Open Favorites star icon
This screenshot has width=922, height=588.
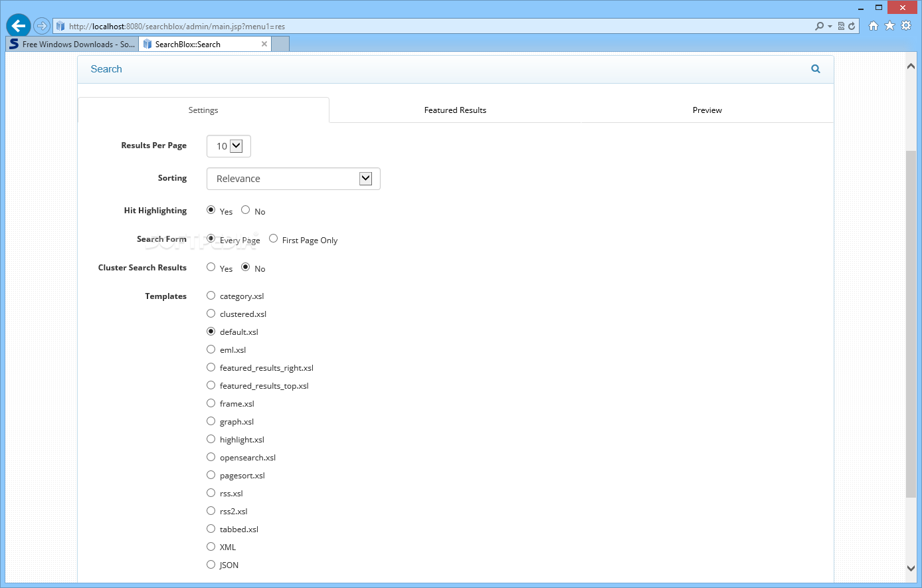(x=890, y=26)
